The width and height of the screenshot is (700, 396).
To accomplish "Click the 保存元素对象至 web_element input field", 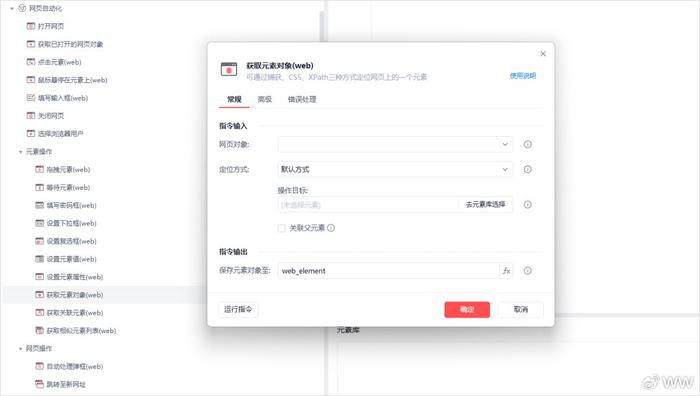I will click(388, 271).
